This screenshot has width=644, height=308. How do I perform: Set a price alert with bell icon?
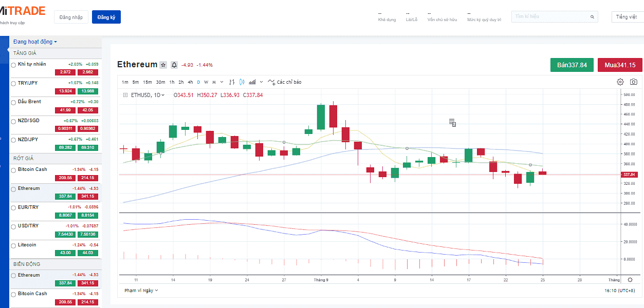174,65
